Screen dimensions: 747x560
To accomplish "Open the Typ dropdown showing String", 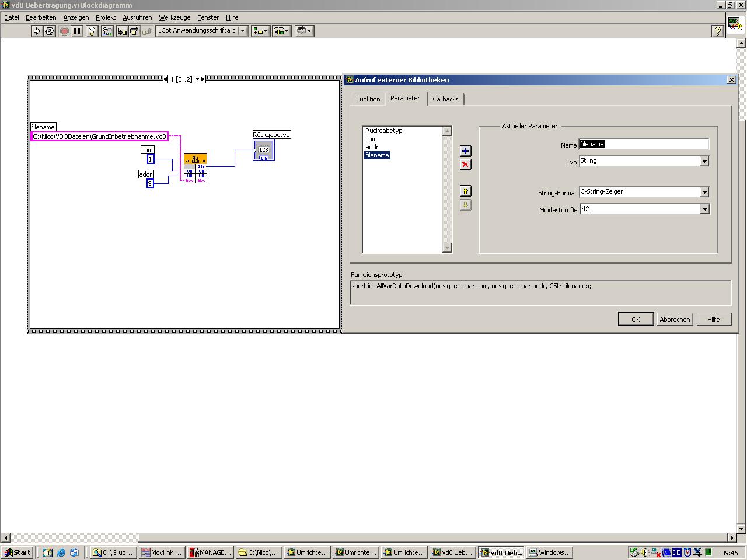I will 644,161.
